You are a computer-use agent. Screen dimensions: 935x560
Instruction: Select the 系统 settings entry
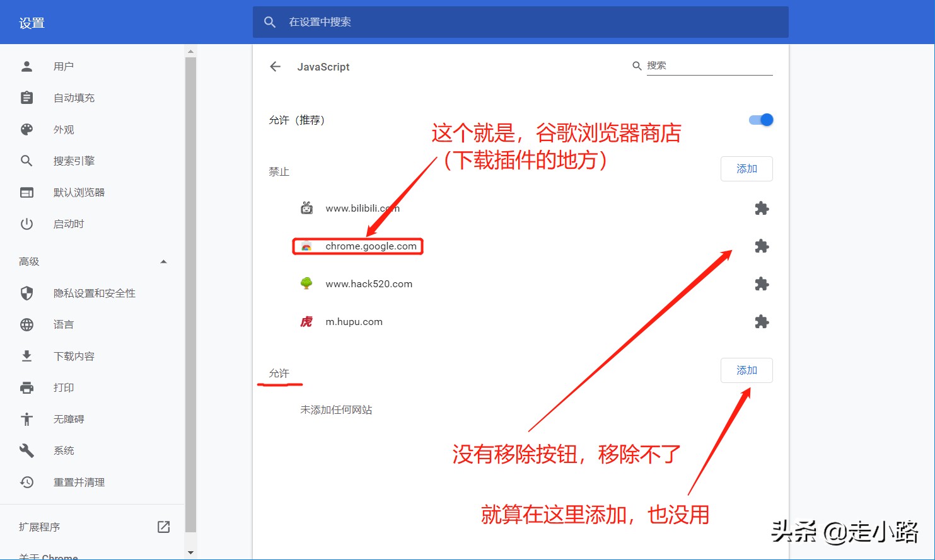click(x=63, y=450)
